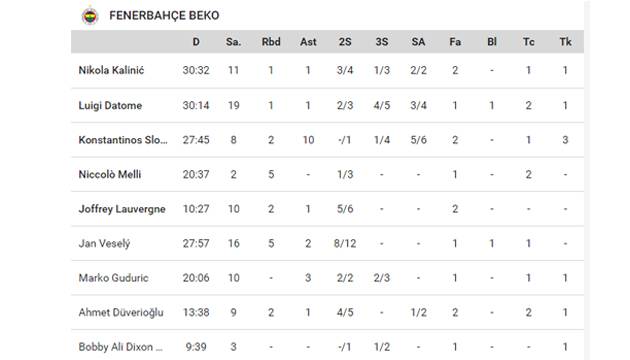Image resolution: width=630 pixels, height=360 pixels.
Task: Sort table by Rbd column header
Action: (x=271, y=42)
